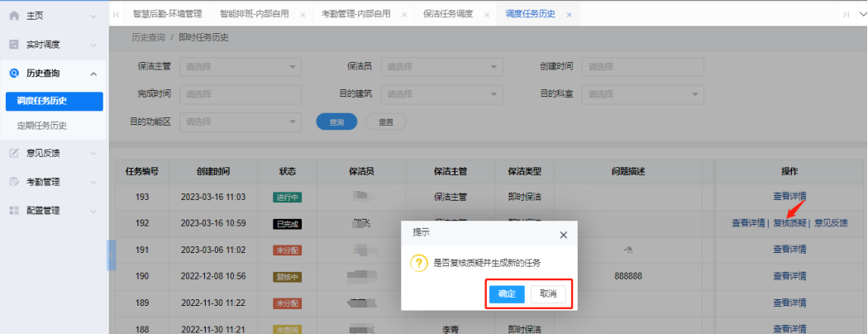Click the 历史查询 breadcrumb text

click(148, 38)
